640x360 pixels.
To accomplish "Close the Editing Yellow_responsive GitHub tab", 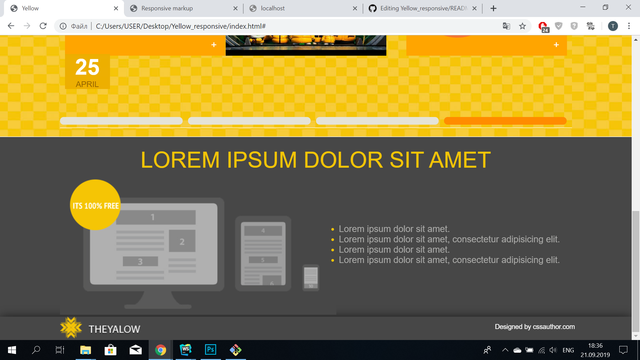I will tap(474, 8).
